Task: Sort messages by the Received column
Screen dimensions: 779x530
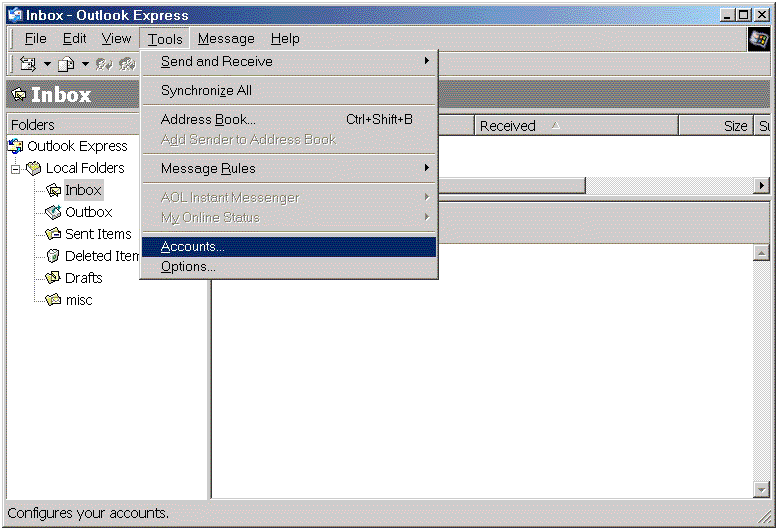Action: 576,126
